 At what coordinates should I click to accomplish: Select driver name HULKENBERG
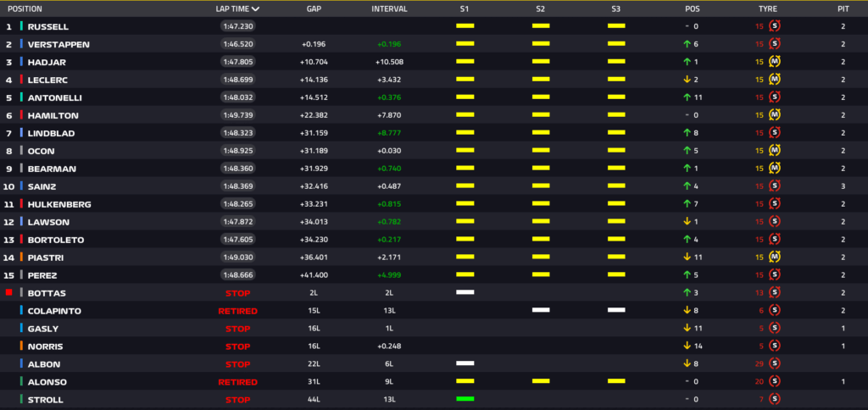click(x=59, y=204)
